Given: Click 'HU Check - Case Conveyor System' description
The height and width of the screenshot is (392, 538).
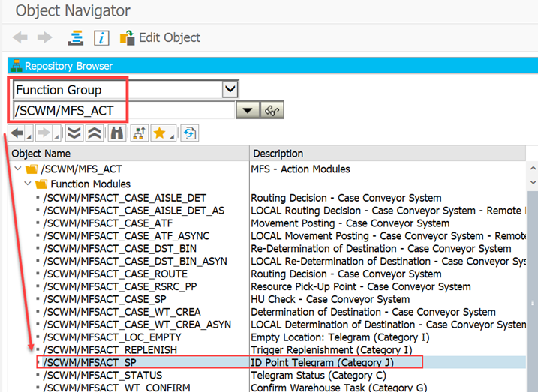Looking at the screenshot, I should coord(330,299).
